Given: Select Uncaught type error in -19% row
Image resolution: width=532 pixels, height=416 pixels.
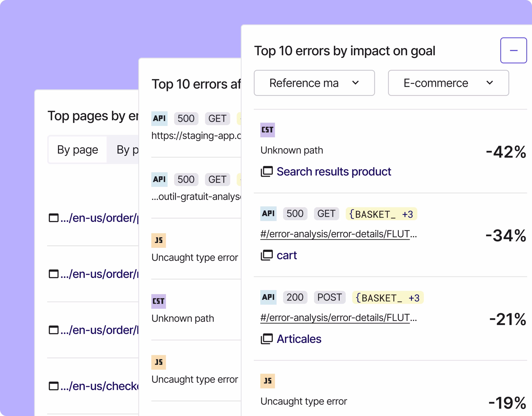Looking at the screenshot, I should pyautogui.click(x=304, y=401).
